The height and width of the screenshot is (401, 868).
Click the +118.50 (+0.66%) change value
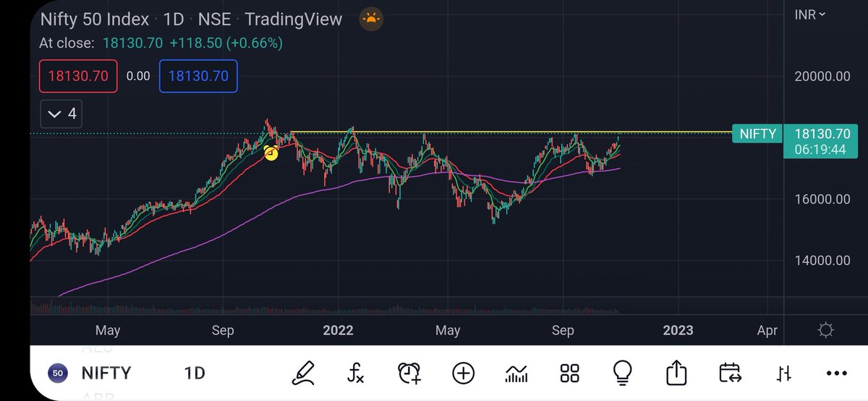(x=227, y=43)
